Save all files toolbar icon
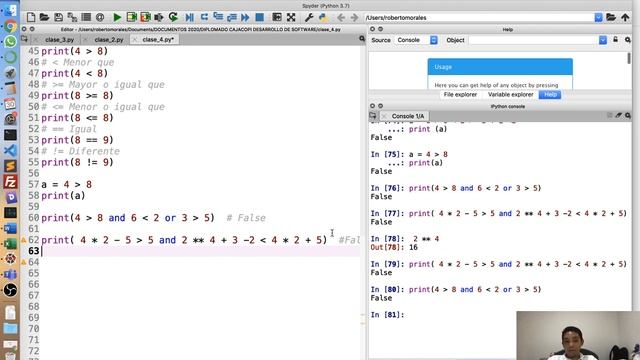The image size is (640, 360). click(x=72, y=17)
